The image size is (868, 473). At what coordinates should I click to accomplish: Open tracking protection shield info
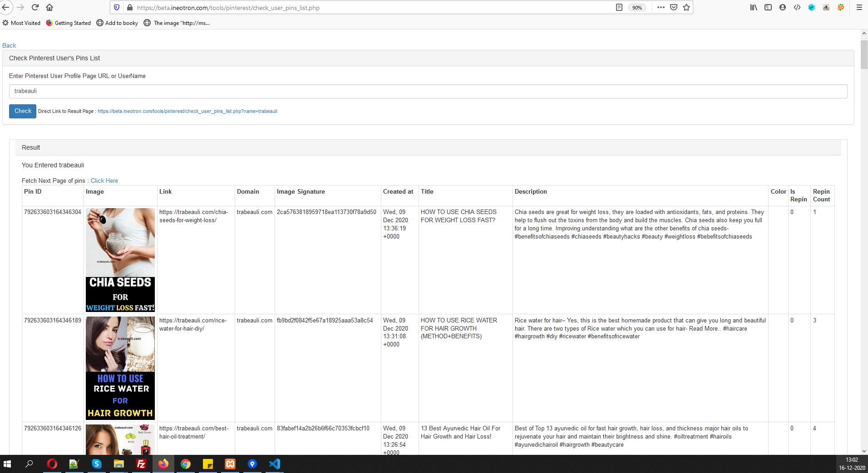pyautogui.click(x=117, y=7)
